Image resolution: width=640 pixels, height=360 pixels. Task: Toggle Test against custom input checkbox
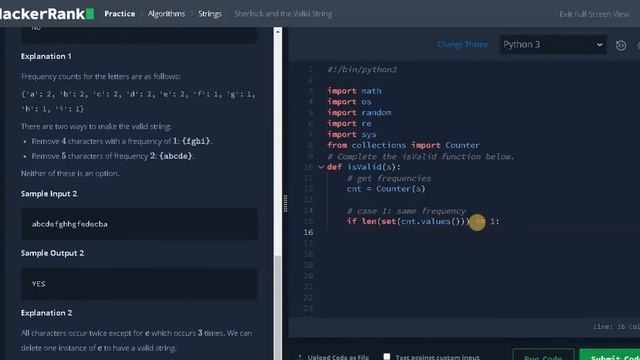click(387, 356)
